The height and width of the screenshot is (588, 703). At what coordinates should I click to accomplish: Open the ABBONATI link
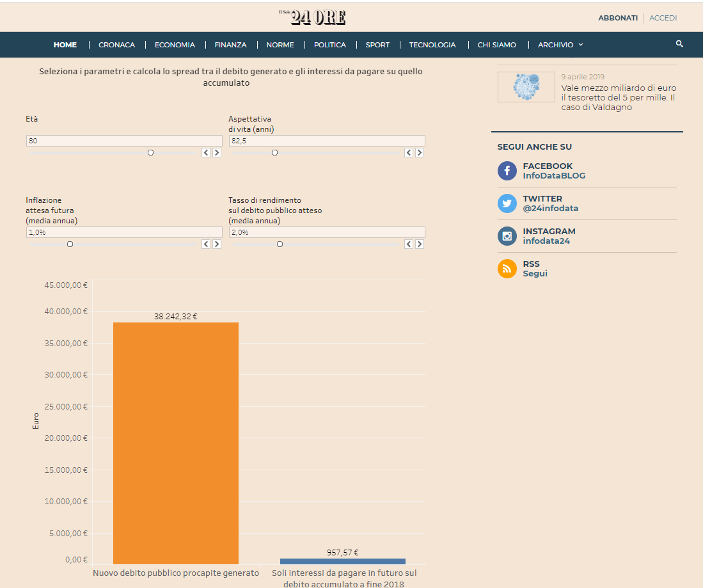tap(618, 18)
